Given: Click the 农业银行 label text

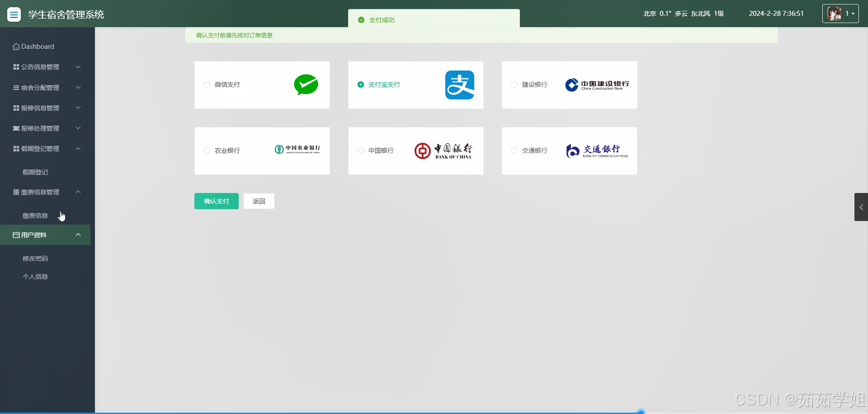Looking at the screenshot, I should tap(227, 151).
